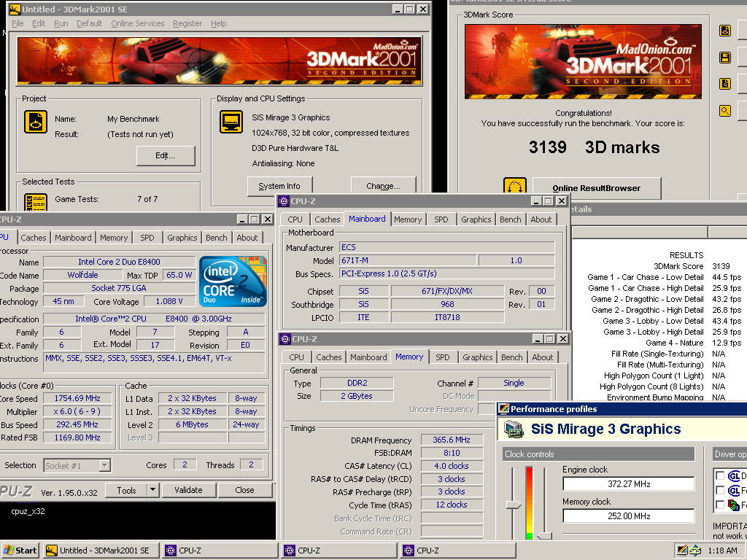Click the Intel Core 2 Duo E8400 name field
Viewport: 747px width, 560px height.
point(119,262)
